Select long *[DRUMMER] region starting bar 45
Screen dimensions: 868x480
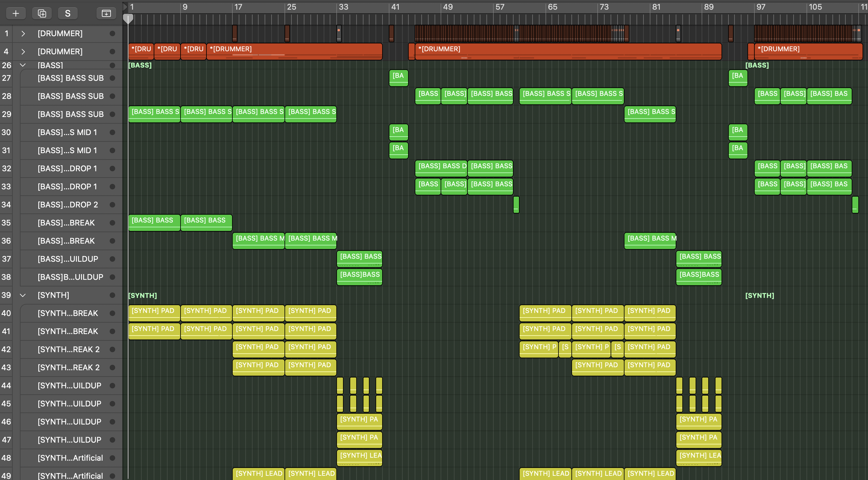click(x=568, y=52)
